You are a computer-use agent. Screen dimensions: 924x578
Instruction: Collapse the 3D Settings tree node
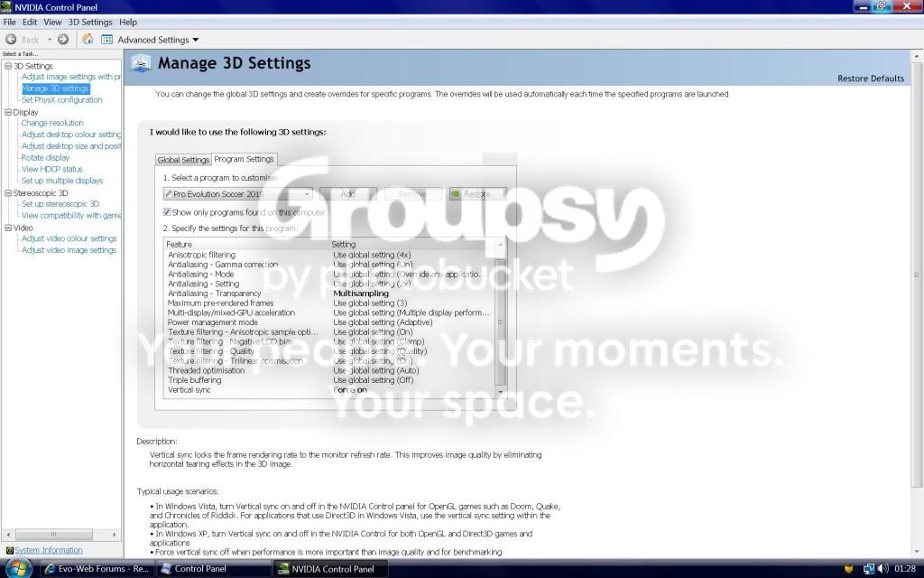(x=8, y=66)
